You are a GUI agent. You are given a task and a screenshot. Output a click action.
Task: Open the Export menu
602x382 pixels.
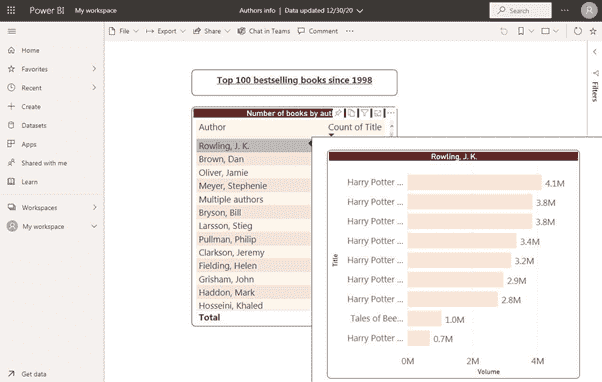(x=166, y=31)
